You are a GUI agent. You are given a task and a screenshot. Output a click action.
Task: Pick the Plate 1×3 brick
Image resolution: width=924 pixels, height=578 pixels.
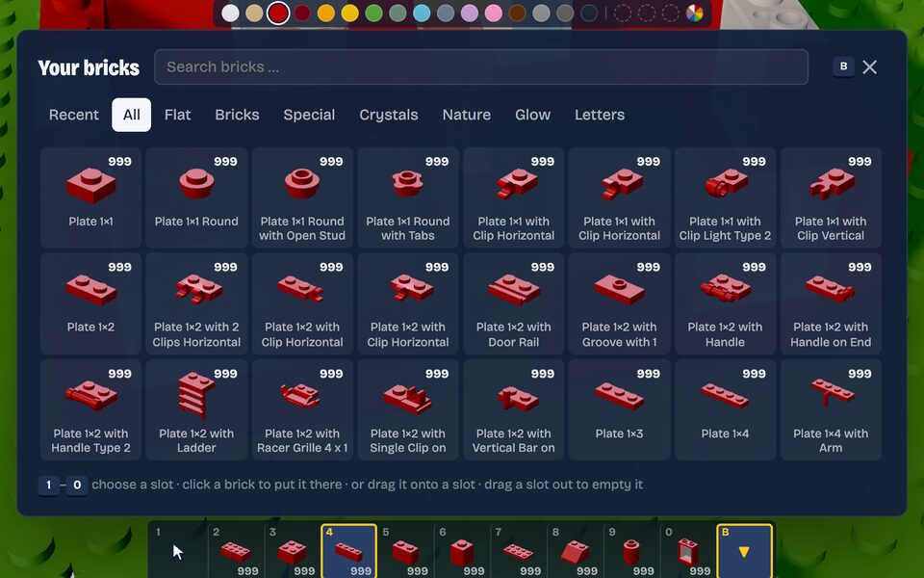pyautogui.click(x=619, y=410)
